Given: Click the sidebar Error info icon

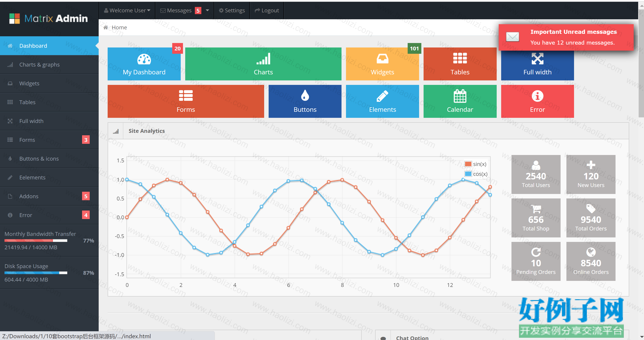Looking at the screenshot, I should tap(10, 215).
